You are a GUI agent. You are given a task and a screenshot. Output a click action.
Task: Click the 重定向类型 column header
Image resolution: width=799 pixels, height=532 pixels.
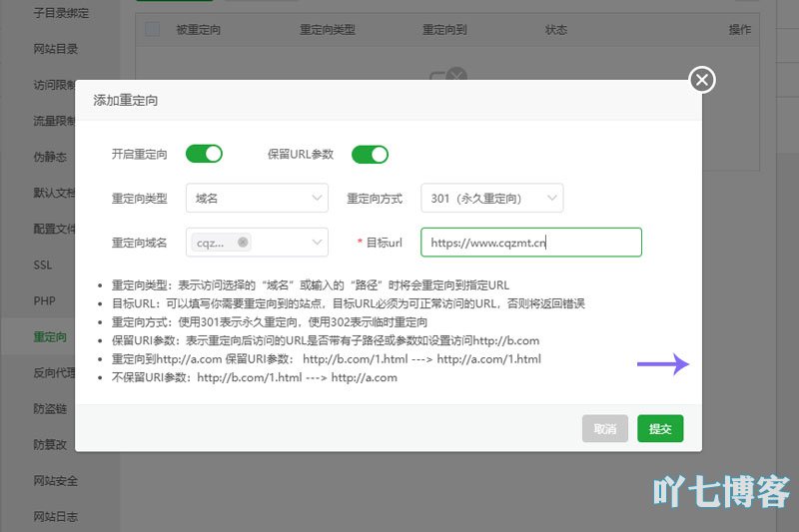pos(328,30)
